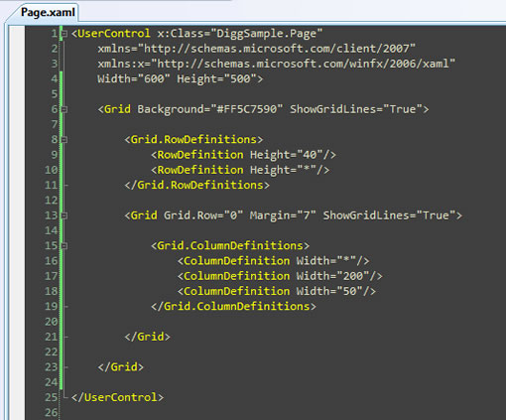
Task: Collapse the outer Grid with Background attribute
Action: point(64,109)
